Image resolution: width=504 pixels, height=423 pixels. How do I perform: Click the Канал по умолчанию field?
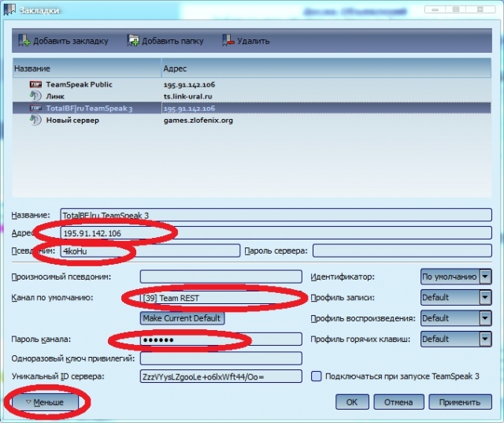[x=220, y=298]
